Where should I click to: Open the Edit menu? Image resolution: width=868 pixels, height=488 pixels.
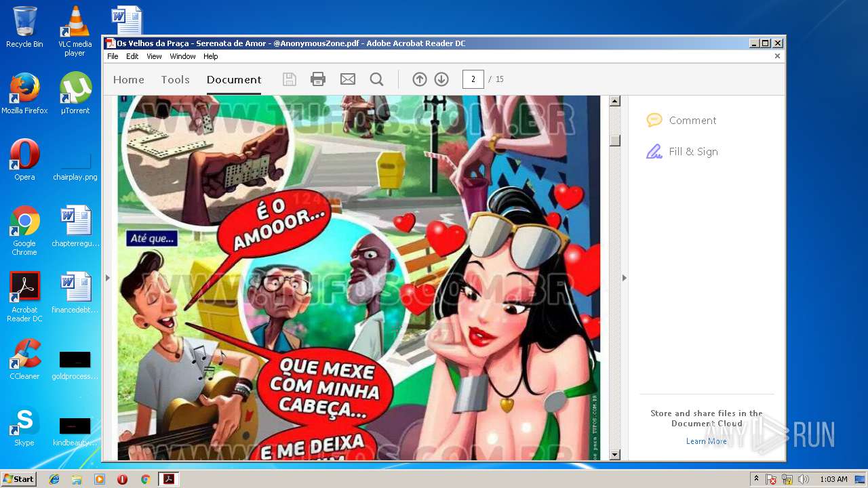point(132,56)
